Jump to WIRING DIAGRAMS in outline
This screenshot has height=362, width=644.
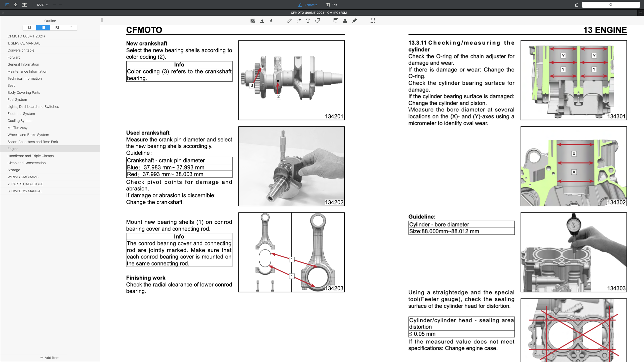click(23, 177)
